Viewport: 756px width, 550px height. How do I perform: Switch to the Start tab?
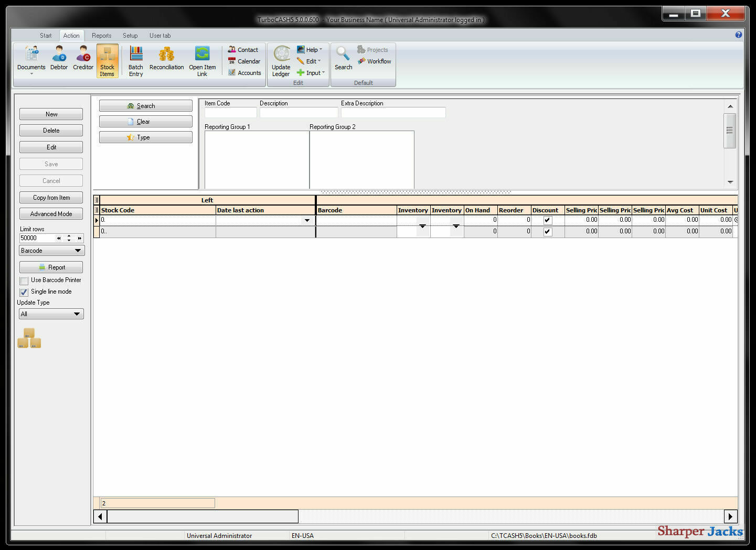tap(46, 36)
